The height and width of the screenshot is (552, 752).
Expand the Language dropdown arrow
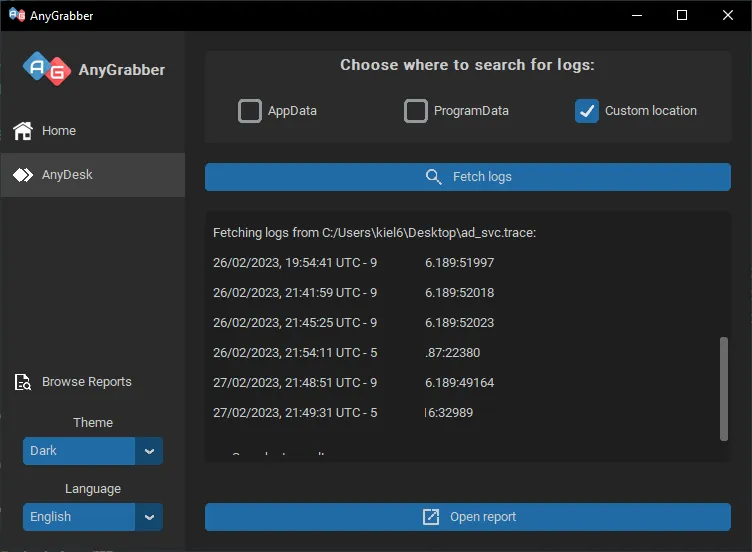pyautogui.click(x=149, y=517)
